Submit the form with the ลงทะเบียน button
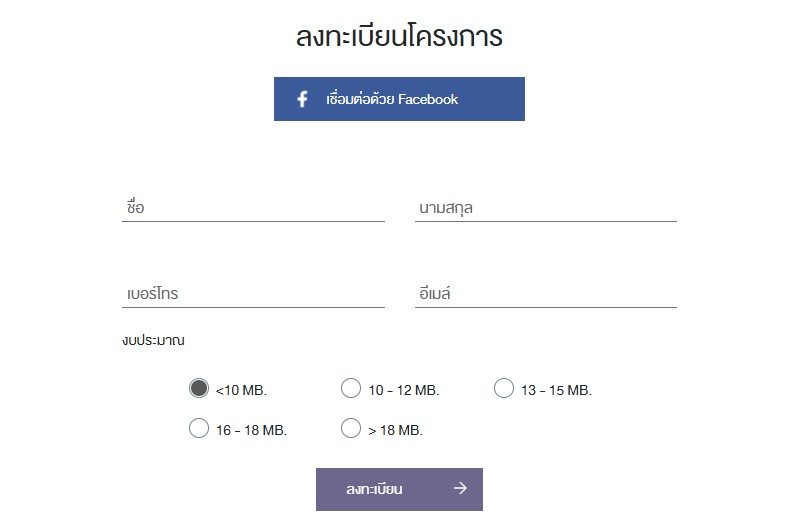 tap(399, 489)
